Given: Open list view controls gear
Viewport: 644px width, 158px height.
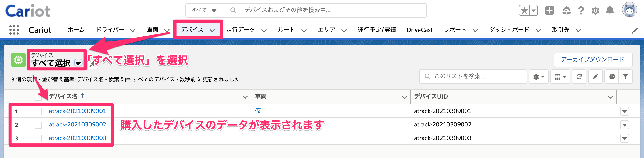Looking at the screenshot, I should 539,77.
